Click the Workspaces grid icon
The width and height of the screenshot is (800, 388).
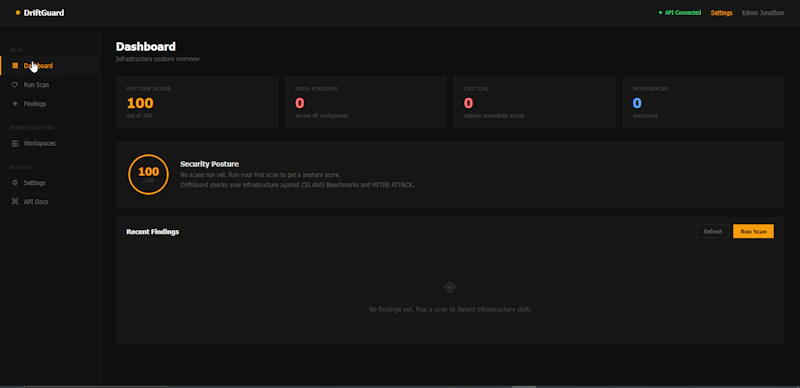click(15, 143)
